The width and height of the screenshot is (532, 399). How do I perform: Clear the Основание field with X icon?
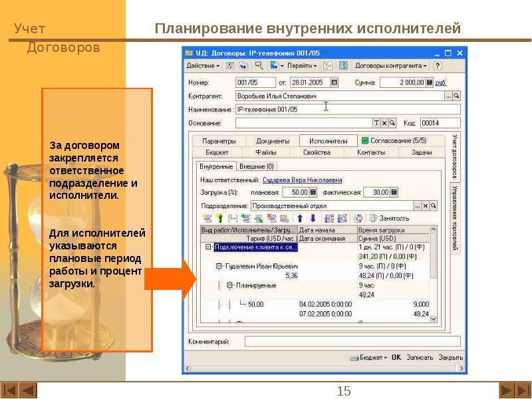pos(384,123)
